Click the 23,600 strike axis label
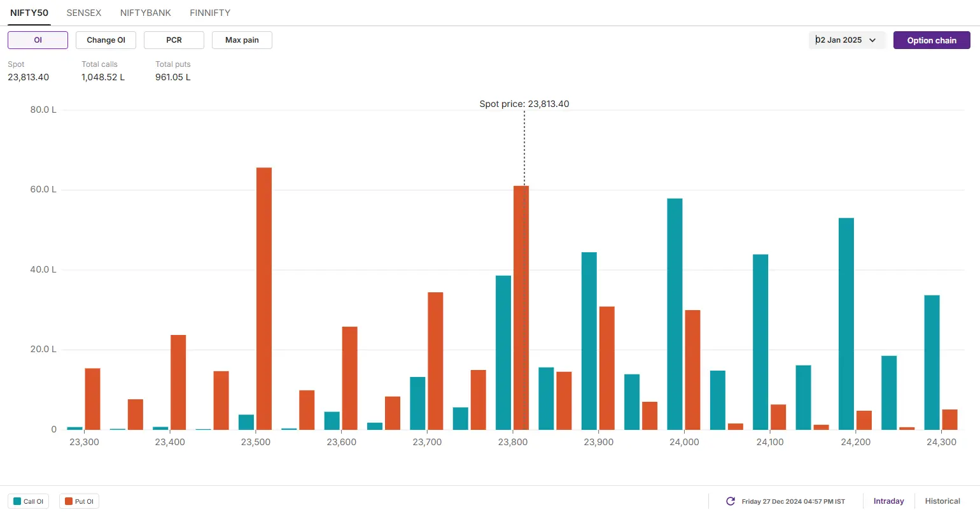Image resolution: width=980 pixels, height=512 pixels. (341, 442)
